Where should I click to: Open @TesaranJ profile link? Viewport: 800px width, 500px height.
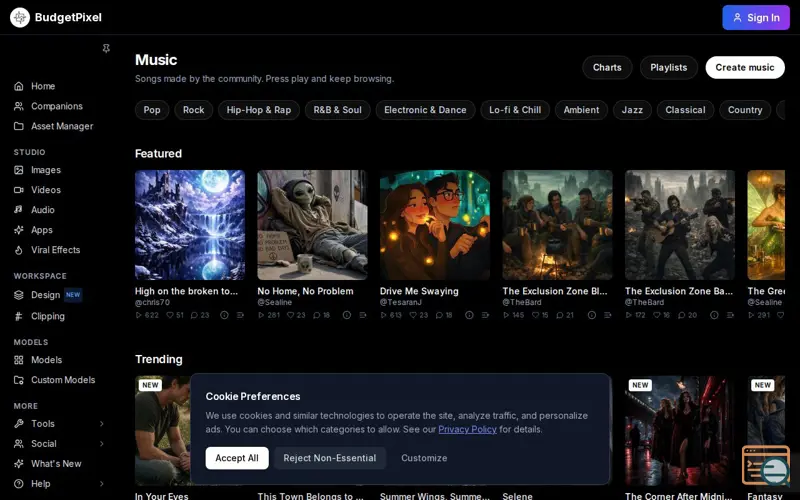pos(401,303)
